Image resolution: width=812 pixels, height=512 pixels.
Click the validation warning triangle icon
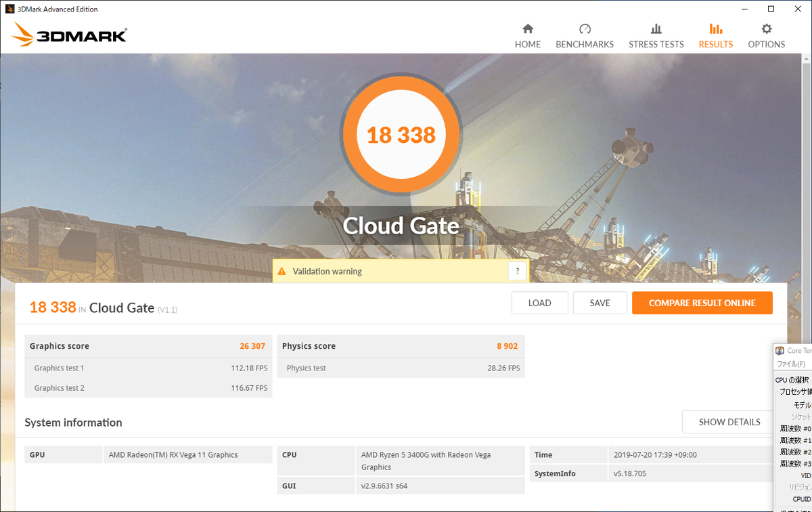pos(281,272)
